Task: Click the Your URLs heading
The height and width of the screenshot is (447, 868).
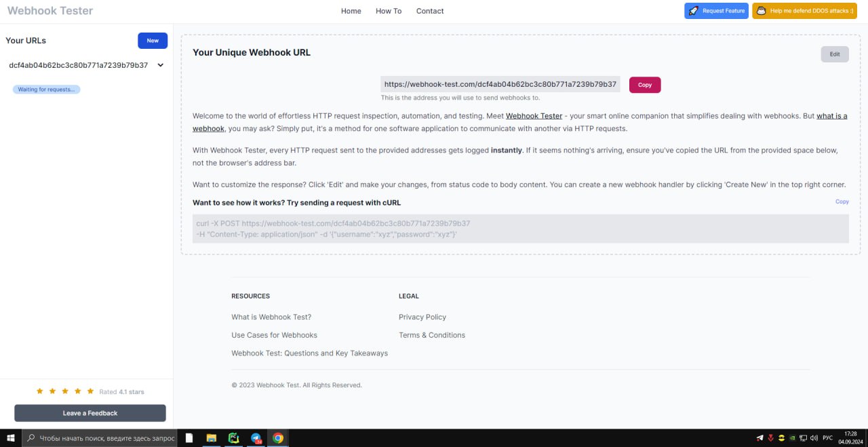Action: (26, 41)
